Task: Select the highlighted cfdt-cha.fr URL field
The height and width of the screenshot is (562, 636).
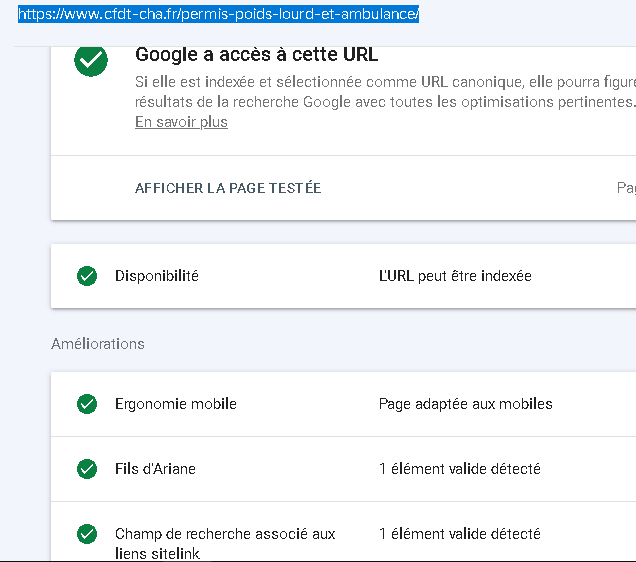Action: [218, 14]
